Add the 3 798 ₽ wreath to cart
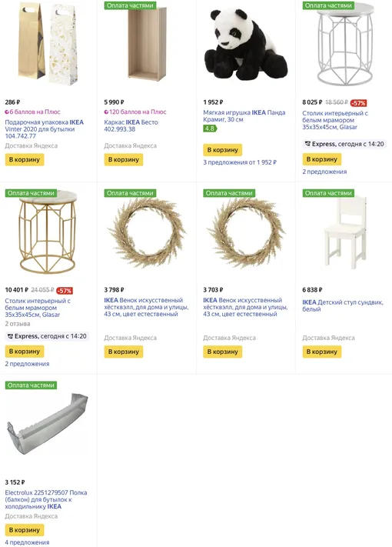 [123, 352]
